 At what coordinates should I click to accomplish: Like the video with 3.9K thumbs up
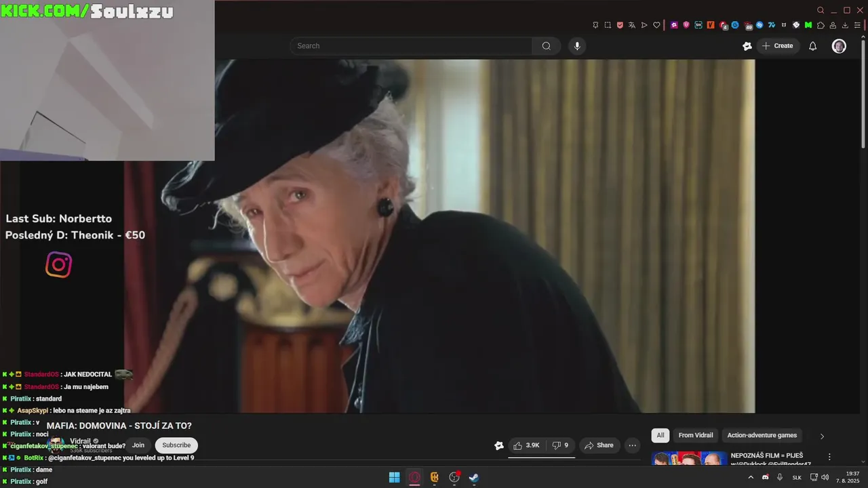point(526,445)
